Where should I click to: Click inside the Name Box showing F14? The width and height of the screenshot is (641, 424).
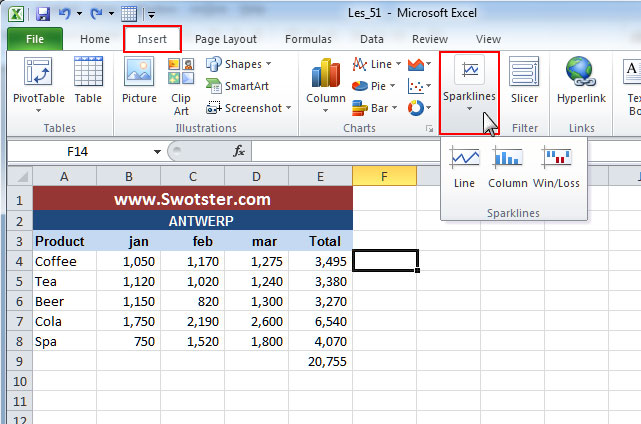pyautogui.click(x=78, y=152)
